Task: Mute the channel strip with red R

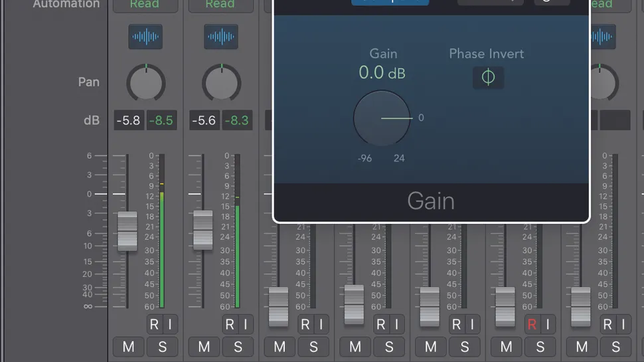Action: coord(507,347)
